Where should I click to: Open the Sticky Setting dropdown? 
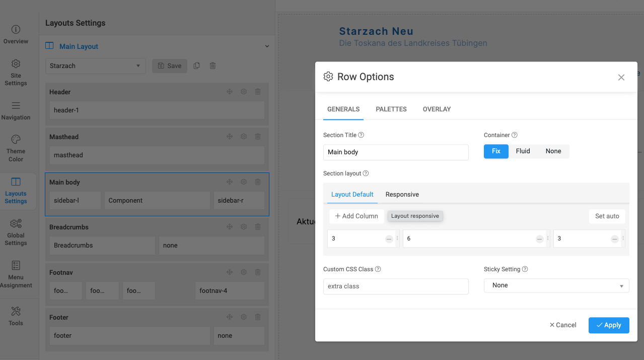[556, 285]
